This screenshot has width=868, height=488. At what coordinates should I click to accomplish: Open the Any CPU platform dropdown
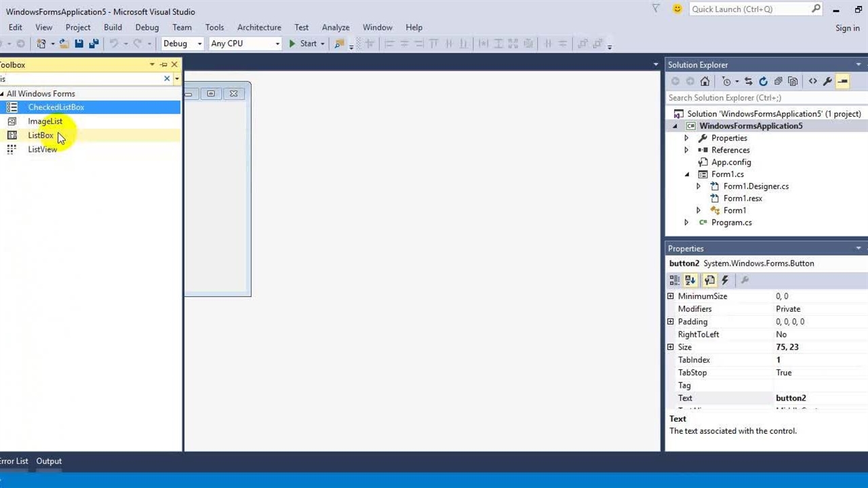(245, 43)
